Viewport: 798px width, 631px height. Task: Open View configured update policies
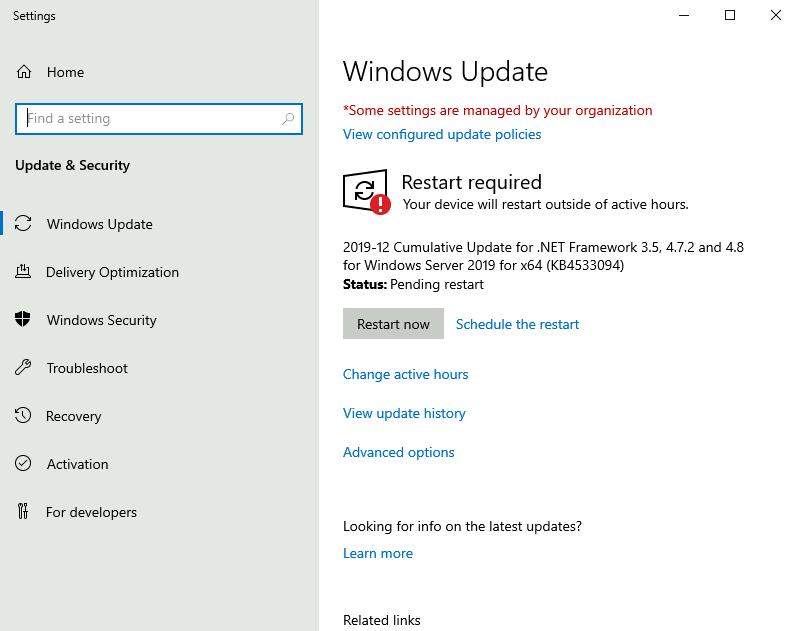[442, 134]
